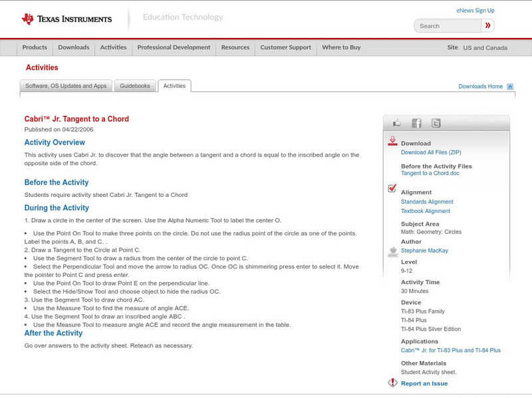532x398 pixels.
Task: Open the US and Canada site selector
Action: [485, 48]
